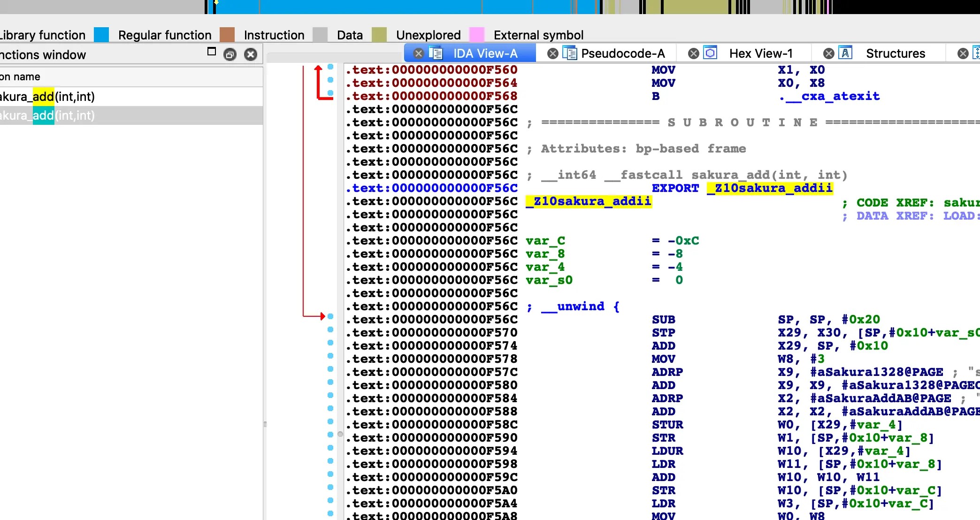980x520 pixels.
Task: Switch to the Pseudocode-A tab
Action: (622, 54)
